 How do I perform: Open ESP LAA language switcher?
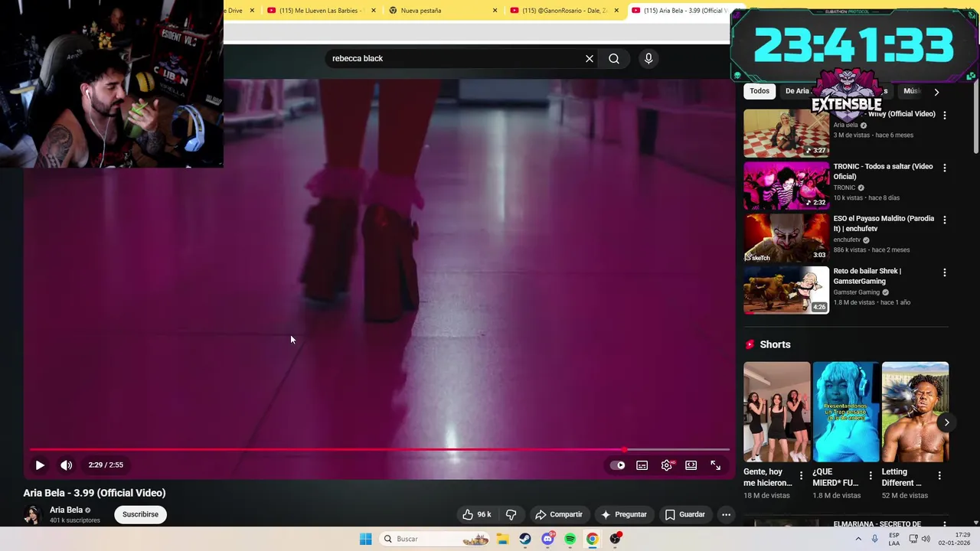(x=894, y=539)
